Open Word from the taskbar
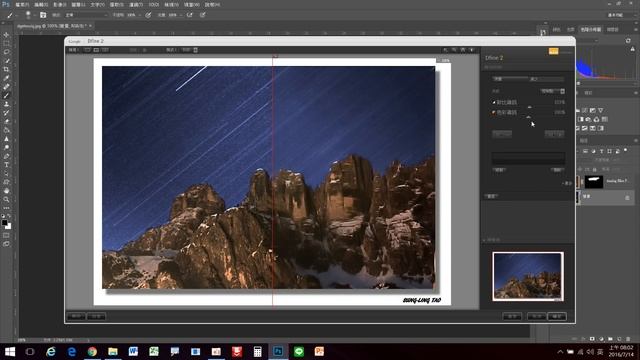The width and height of the screenshot is (640, 360). [133, 351]
